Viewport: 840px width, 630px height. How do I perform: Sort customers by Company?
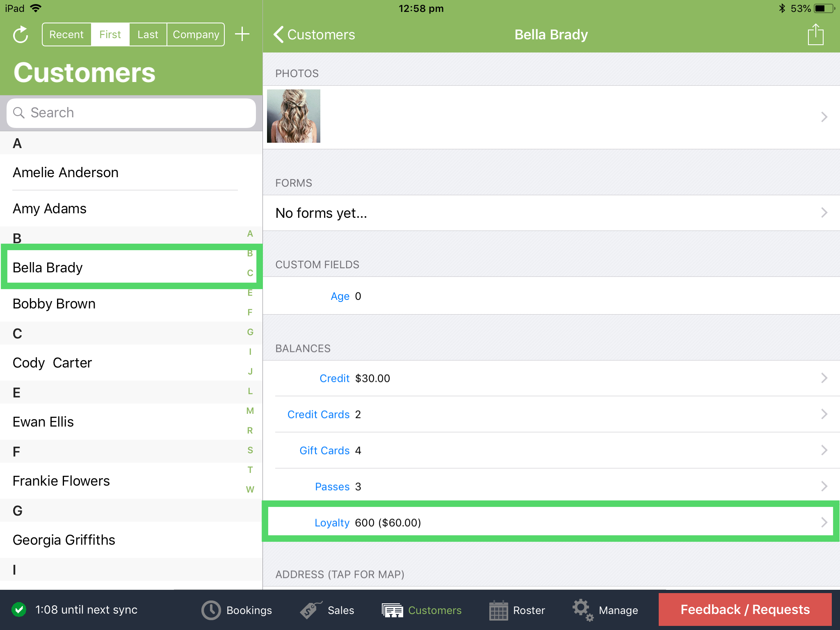coord(196,34)
